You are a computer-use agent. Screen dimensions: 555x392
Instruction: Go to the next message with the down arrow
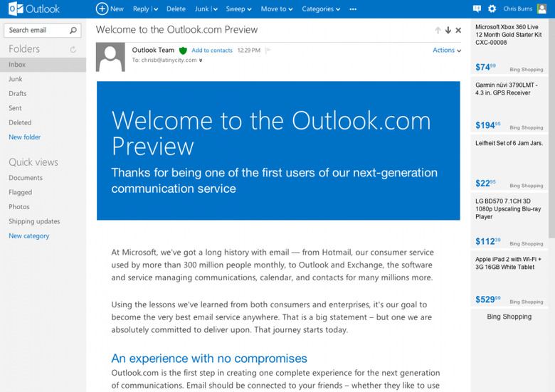[448, 31]
